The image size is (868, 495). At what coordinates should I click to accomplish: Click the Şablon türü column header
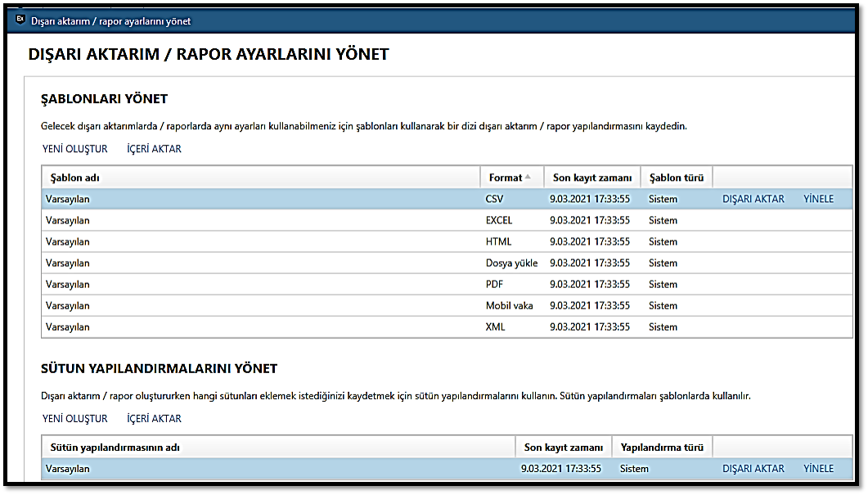pos(677,178)
